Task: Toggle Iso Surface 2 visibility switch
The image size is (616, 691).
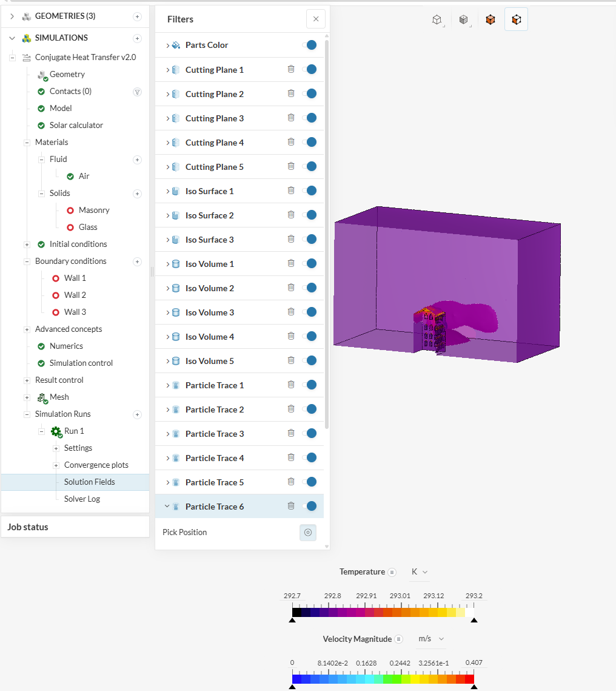Action: pyautogui.click(x=310, y=215)
